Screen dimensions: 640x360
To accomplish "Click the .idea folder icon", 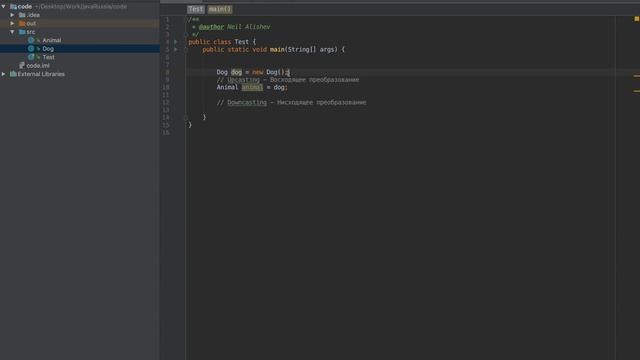I will 22,15.
